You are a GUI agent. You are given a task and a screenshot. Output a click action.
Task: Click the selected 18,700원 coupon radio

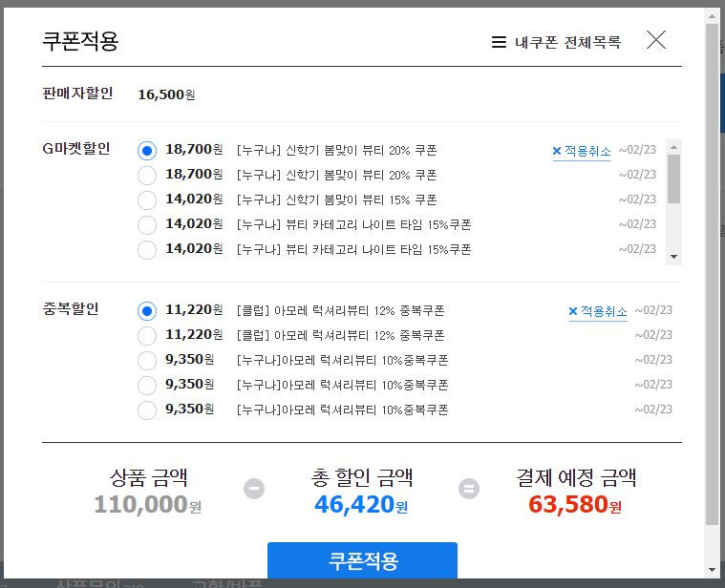tap(147, 151)
